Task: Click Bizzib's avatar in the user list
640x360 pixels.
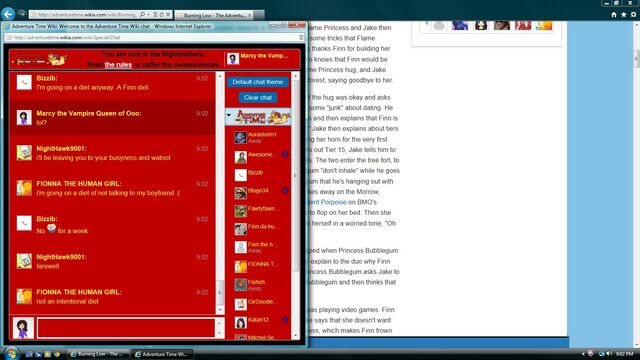Action: pos(240,175)
